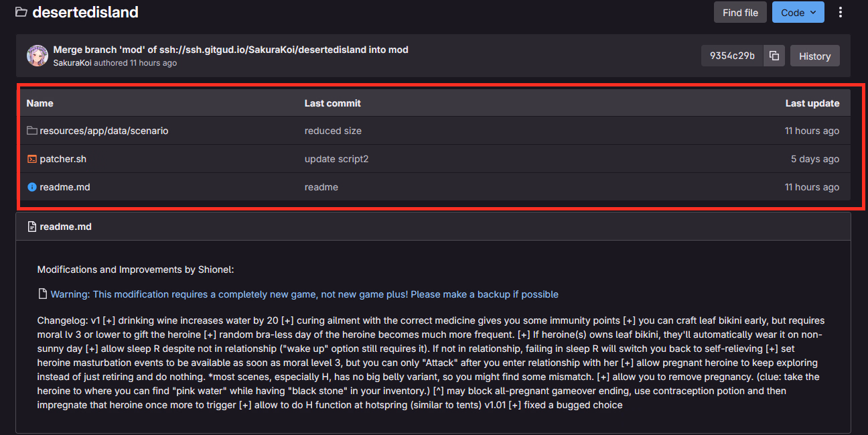868x435 pixels.
Task: Open the 'update script2' commit link
Action: [336, 159]
